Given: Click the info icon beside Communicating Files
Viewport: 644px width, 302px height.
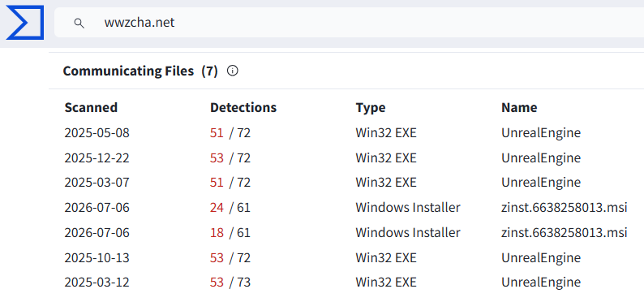Looking at the screenshot, I should pyautogui.click(x=233, y=71).
